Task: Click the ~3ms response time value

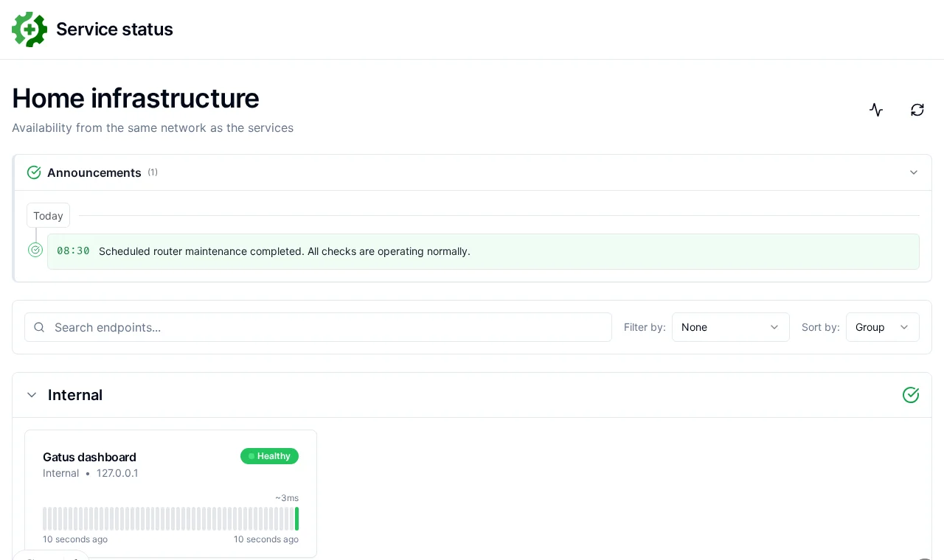Action: 287,498
